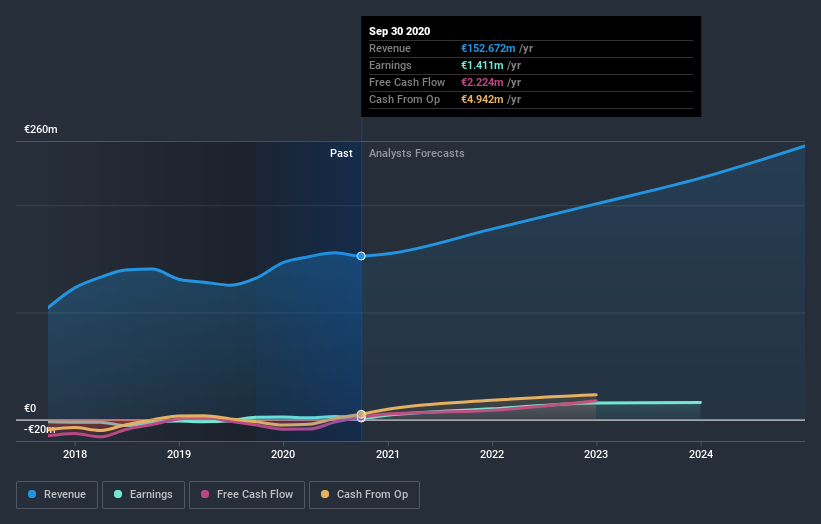
Task: Click the €260m y-axis label
Action: tap(41, 129)
